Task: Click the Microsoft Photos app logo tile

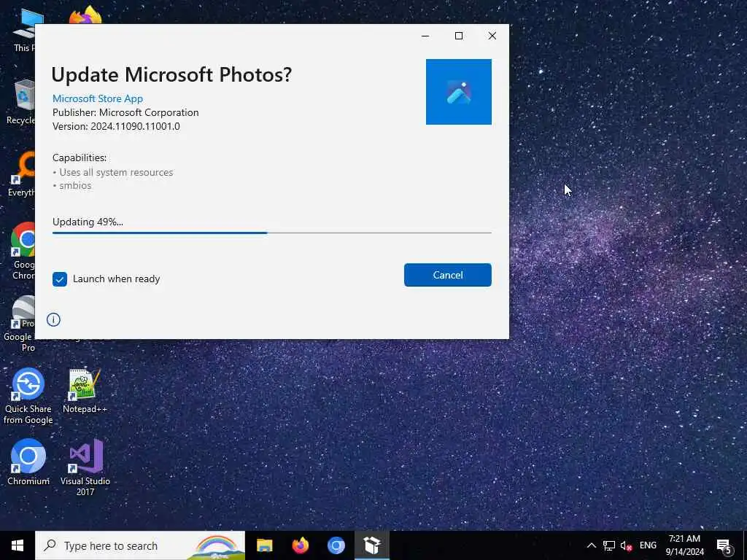Action: (x=458, y=92)
